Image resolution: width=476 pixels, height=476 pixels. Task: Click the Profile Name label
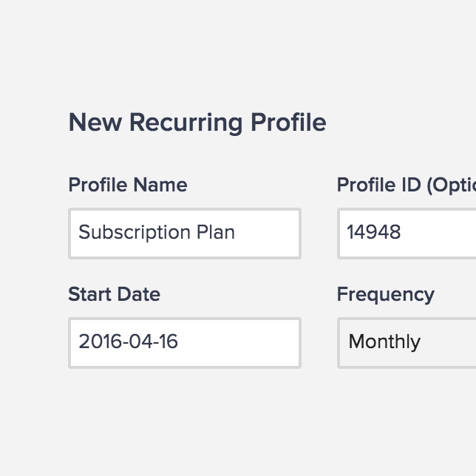[128, 185]
